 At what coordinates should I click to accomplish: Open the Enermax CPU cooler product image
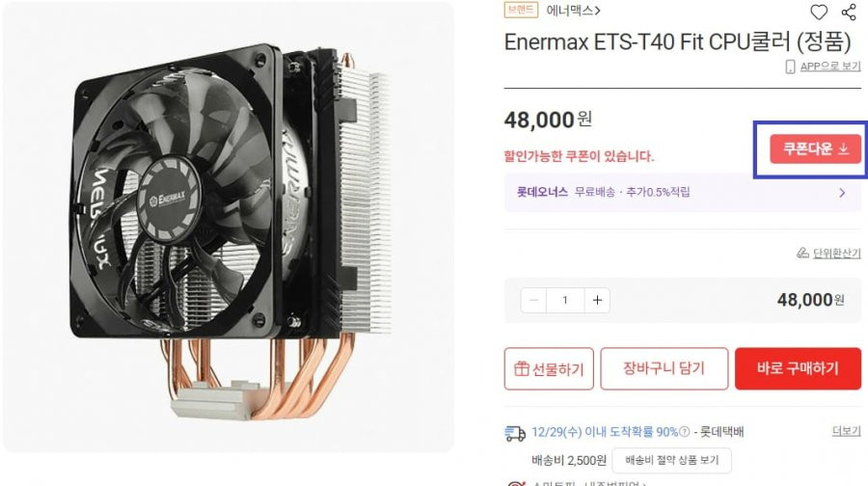(x=229, y=227)
